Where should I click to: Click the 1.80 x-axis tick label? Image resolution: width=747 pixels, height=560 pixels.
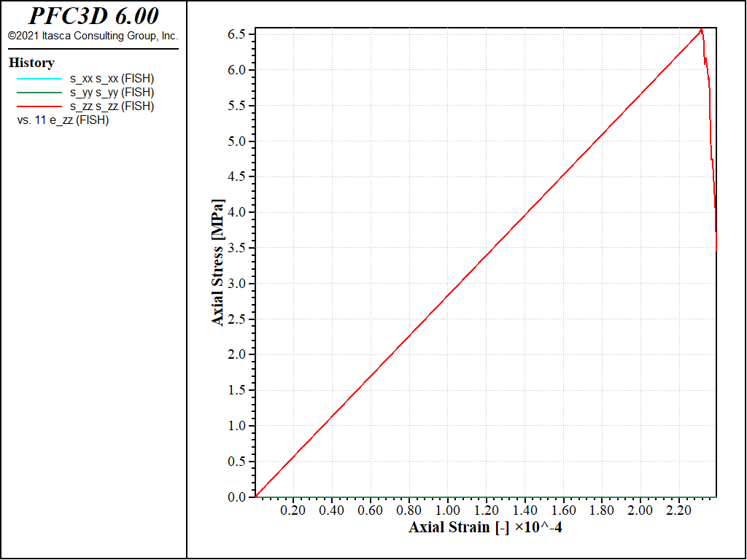pyautogui.click(x=602, y=510)
